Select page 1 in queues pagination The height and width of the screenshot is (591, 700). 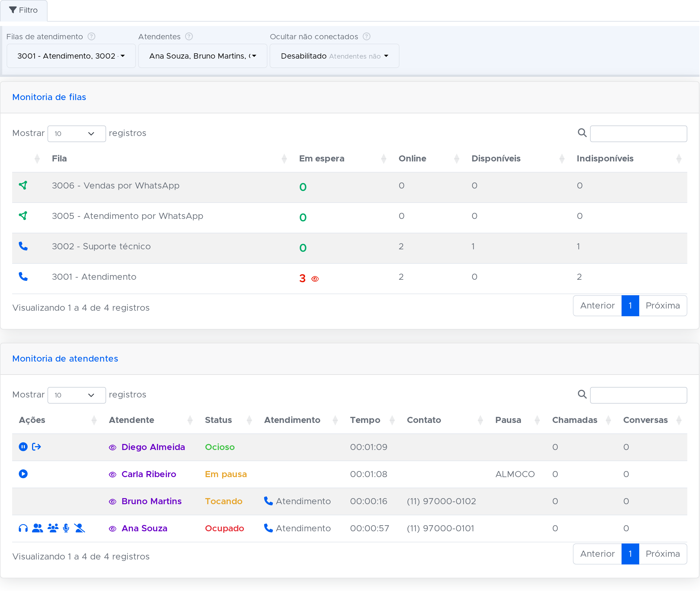pos(630,305)
